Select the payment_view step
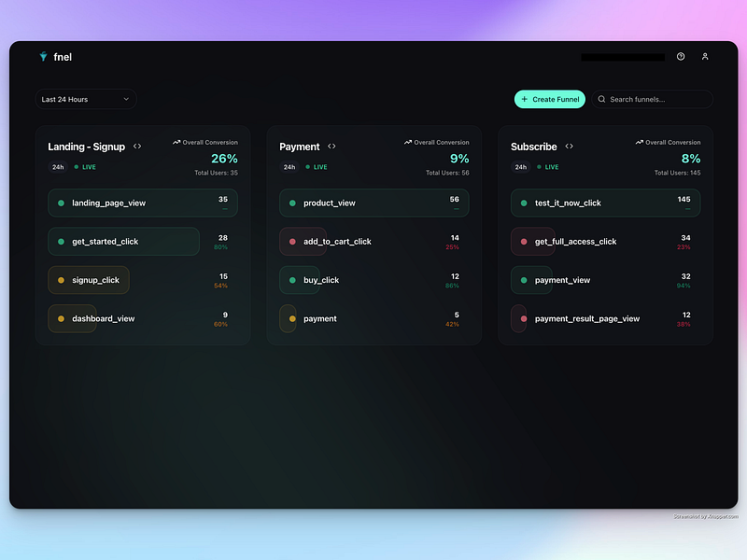This screenshot has width=747, height=560. click(605, 280)
